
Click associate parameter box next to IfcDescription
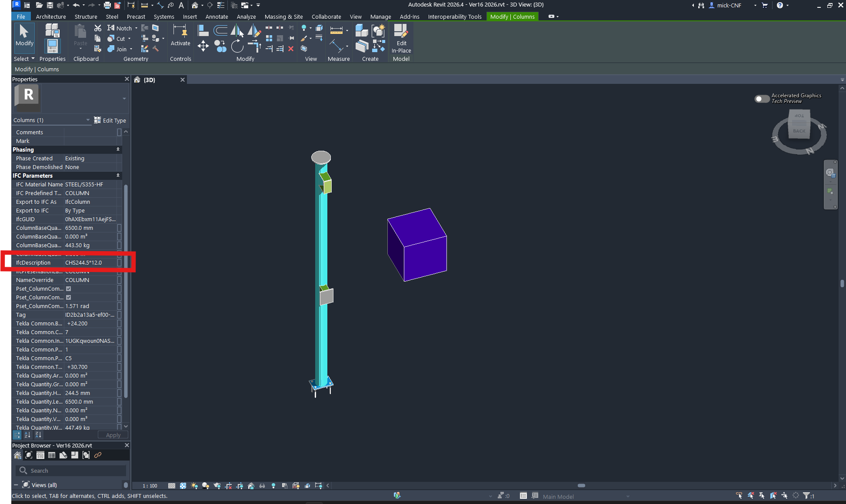119,263
